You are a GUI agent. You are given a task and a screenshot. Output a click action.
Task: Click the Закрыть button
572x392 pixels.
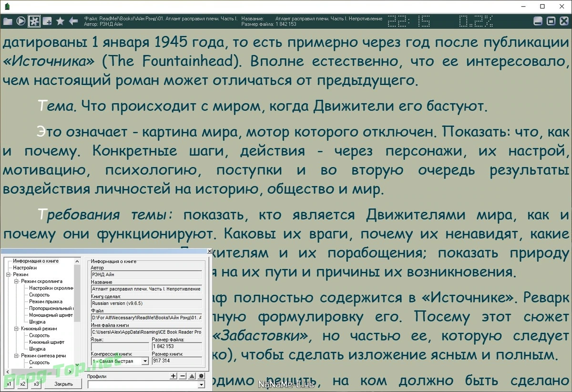[63, 384]
